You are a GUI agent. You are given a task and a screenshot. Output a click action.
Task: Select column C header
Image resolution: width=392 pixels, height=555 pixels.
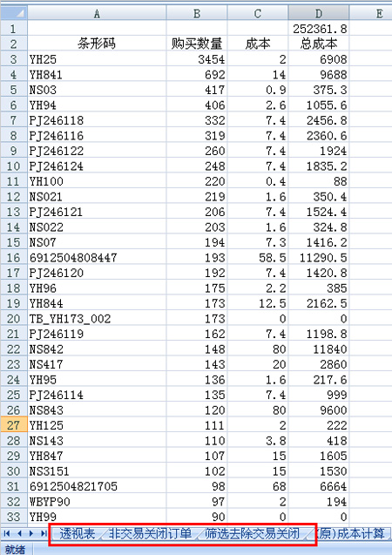click(x=258, y=13)
